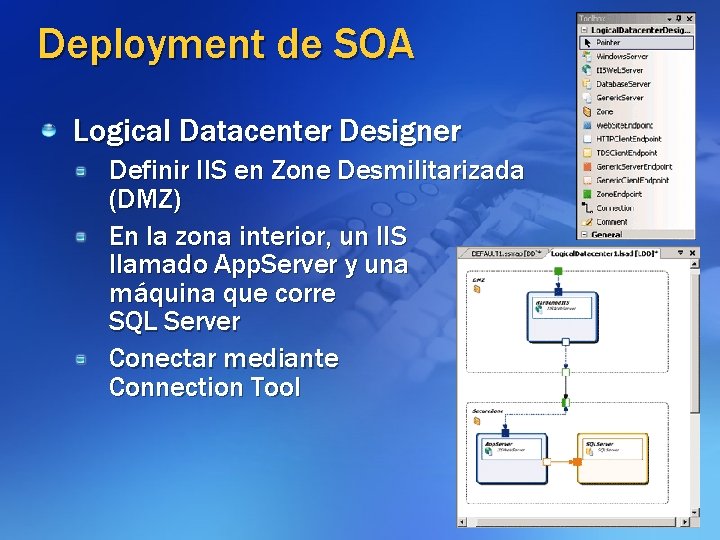Click the 'Conectar mediante Connection Tool' bullet

(x=224, y=372)
